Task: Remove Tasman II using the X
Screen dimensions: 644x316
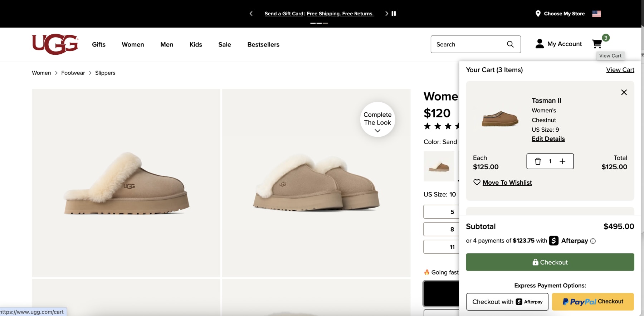Action: pos(624,92)
